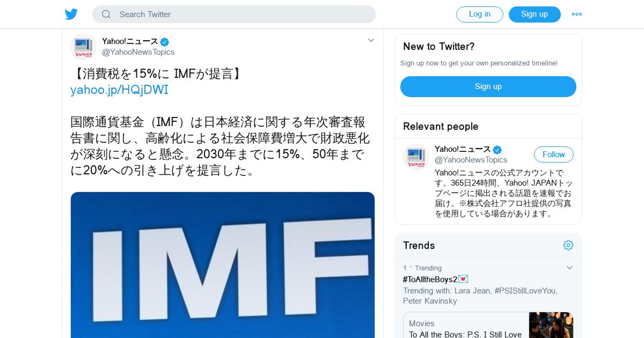This screenshot has width=644, height=338.
Task: Expand the #ToAlltheBoys2 trend options chevron
Action: click(x=570, y=268)
